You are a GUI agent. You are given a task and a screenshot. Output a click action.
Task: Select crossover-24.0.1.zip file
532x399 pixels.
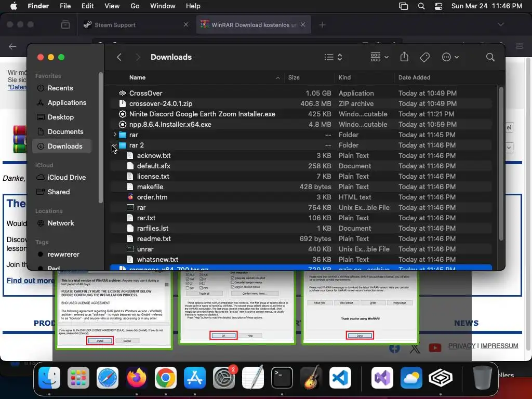click(301, 103)
